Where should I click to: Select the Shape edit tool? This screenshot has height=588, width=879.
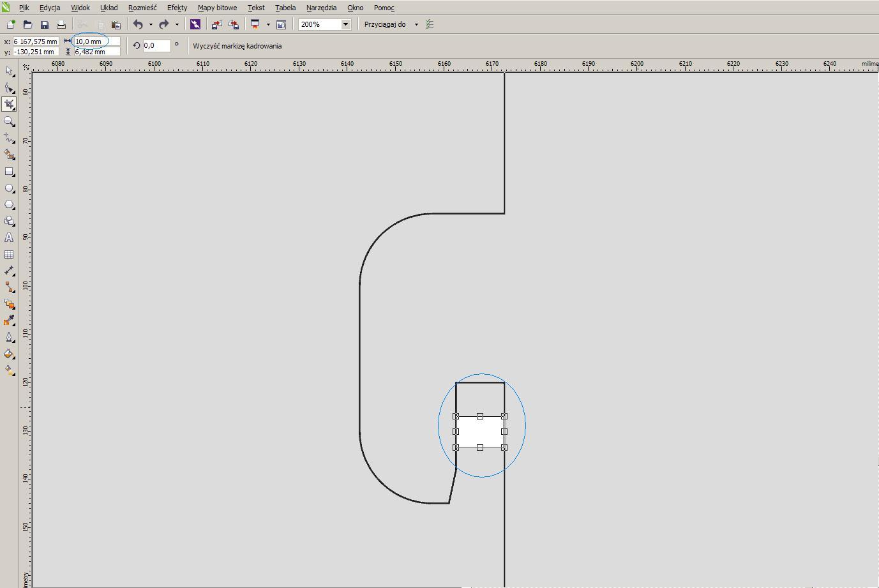pos(9,87)
